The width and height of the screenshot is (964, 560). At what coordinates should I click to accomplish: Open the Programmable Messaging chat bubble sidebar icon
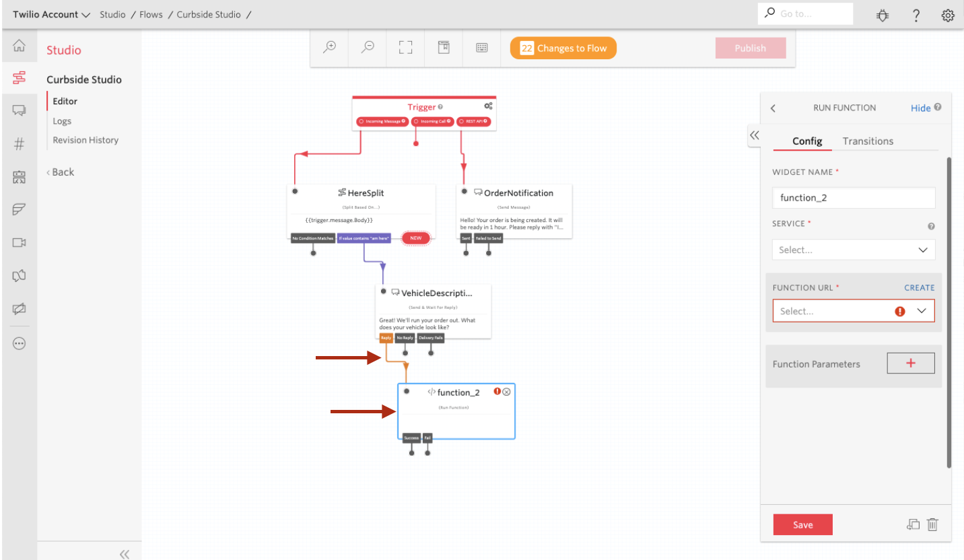[19, 110]
